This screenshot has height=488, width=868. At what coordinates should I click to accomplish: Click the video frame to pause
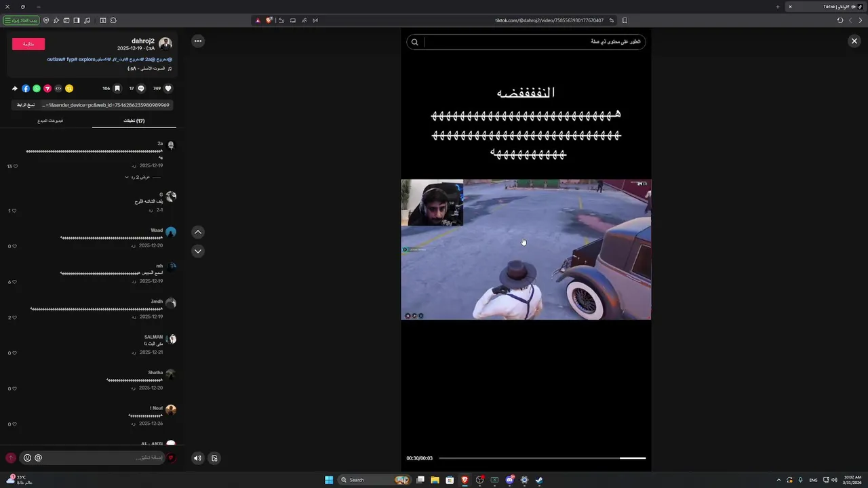click(x=526, y=249)
